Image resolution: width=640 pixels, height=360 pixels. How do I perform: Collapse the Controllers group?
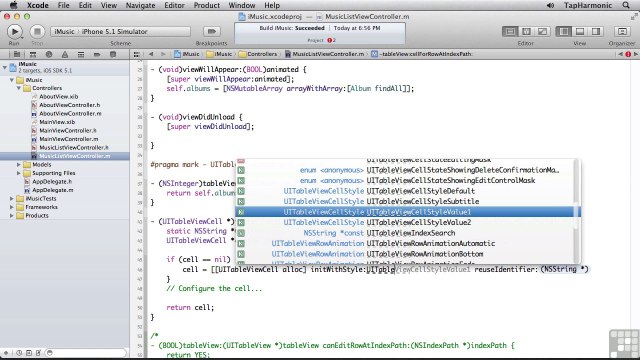[19, 88]
